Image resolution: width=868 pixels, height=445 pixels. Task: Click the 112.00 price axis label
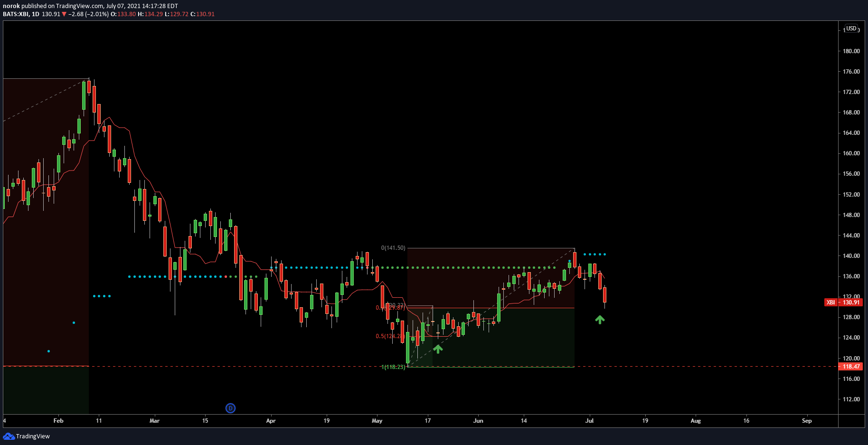pos(851,399)
